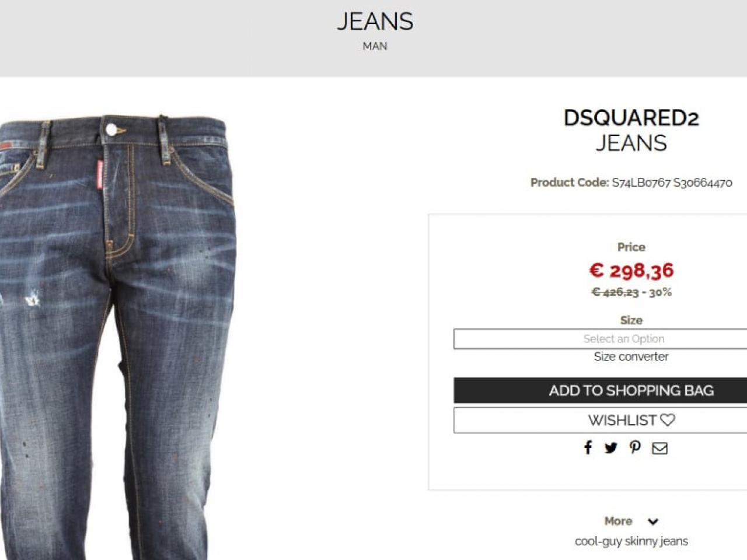Open the Size converter link
747x560 pixels.
pyautogui.click(x=631, y=356)
